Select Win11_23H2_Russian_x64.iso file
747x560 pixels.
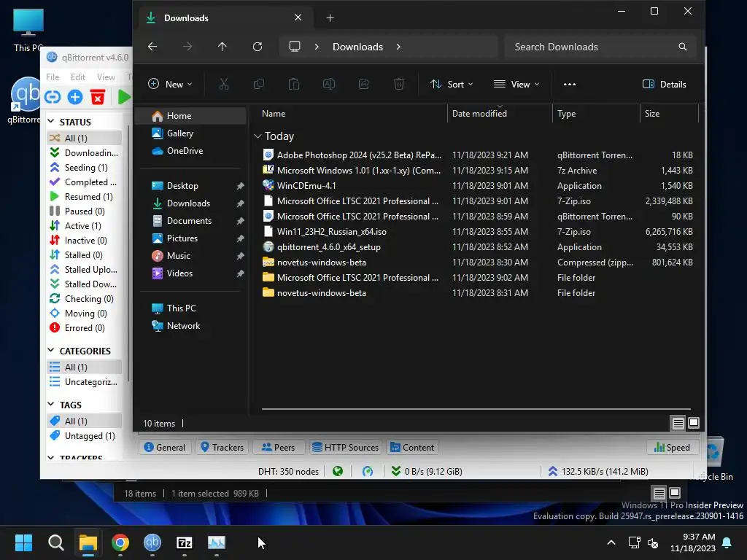click(x=478, y=231)
